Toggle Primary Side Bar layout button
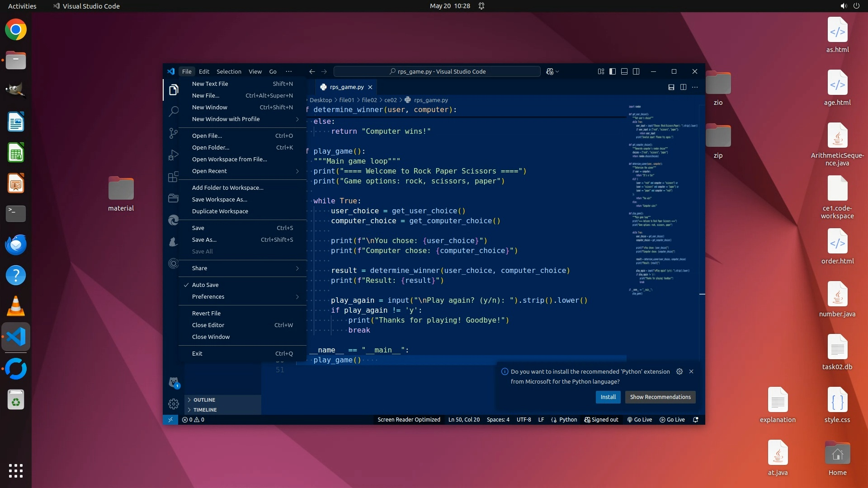The width and height of the screenshot is (868, 488). (x=613, y=71)
